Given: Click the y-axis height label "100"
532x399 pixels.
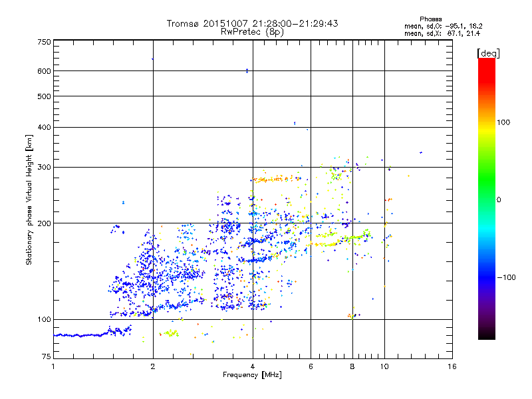Looking at the screenshot, I should point(44,319).
